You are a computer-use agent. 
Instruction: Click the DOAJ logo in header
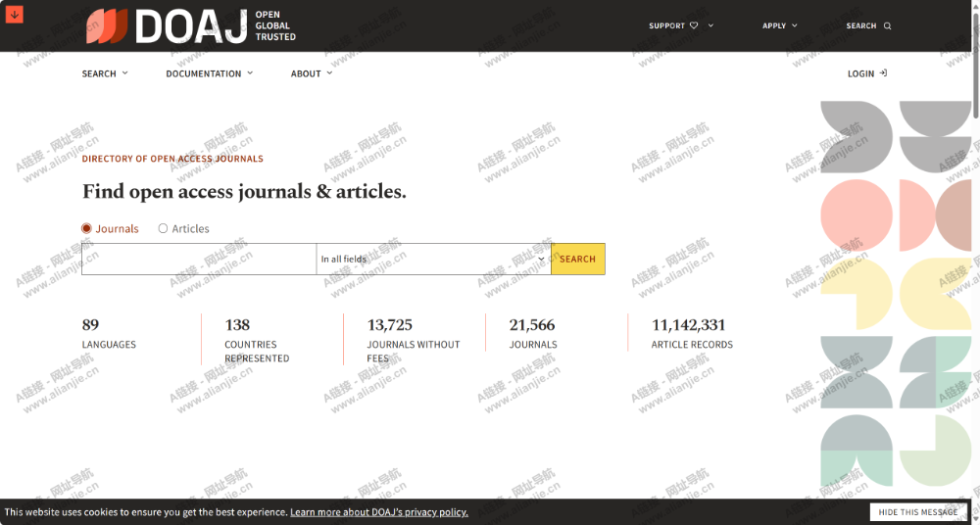[x=167, y=26]
